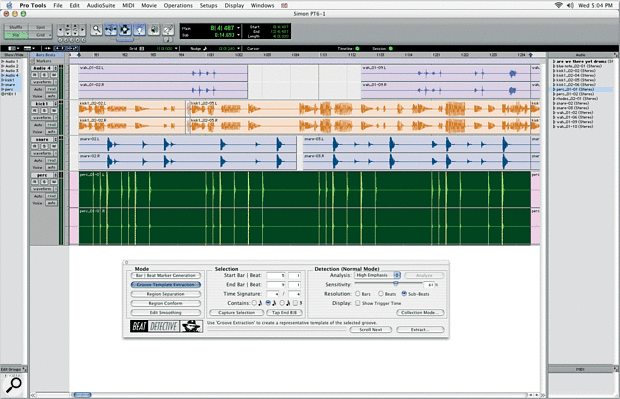Mute the Audio 4 track
620x399 pixels.
pos(53,75)
